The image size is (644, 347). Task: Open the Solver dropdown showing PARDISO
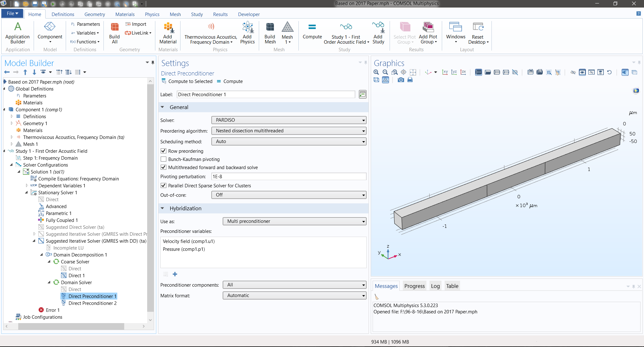coord(289,120)
